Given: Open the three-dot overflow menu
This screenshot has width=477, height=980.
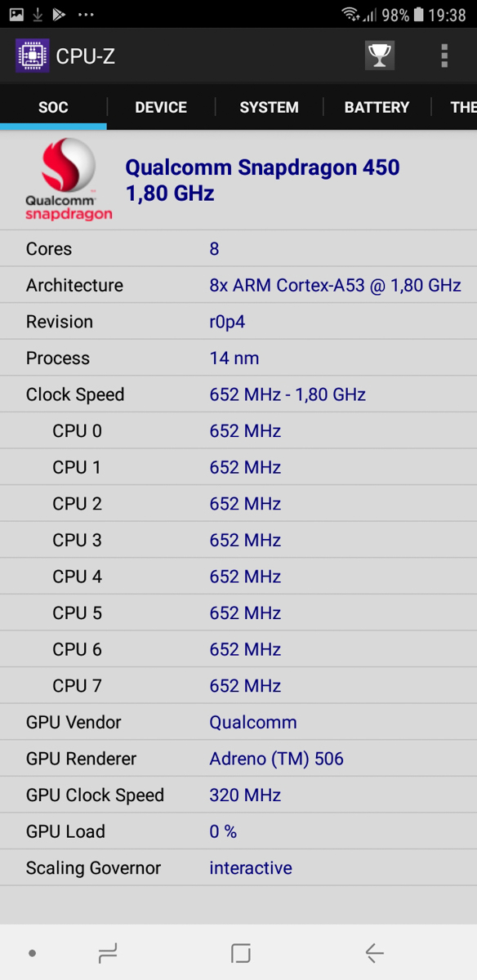Looking at the screenshot, I should click(x=444, y=56).
